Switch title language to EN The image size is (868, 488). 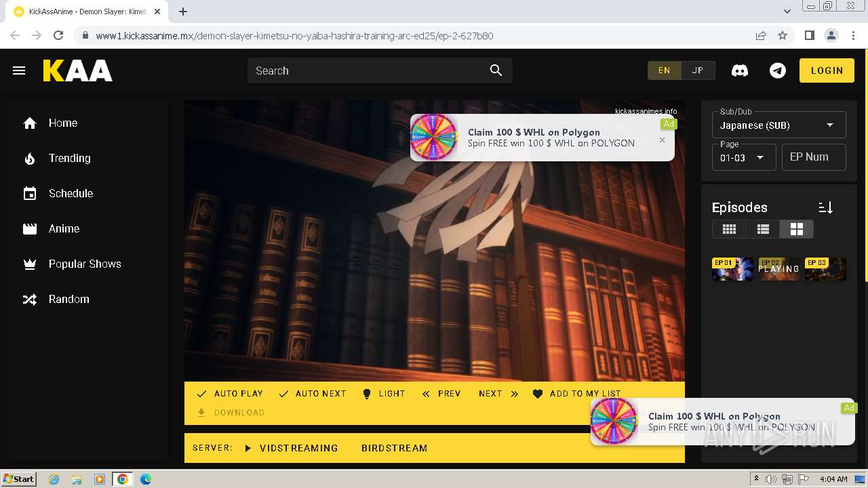pyautogui.click(x=664, y=70)
